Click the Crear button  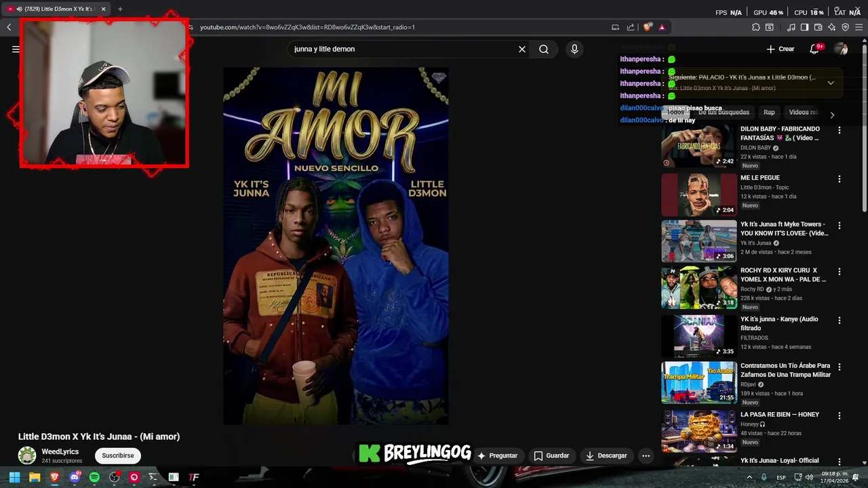[x=781, y=49]
